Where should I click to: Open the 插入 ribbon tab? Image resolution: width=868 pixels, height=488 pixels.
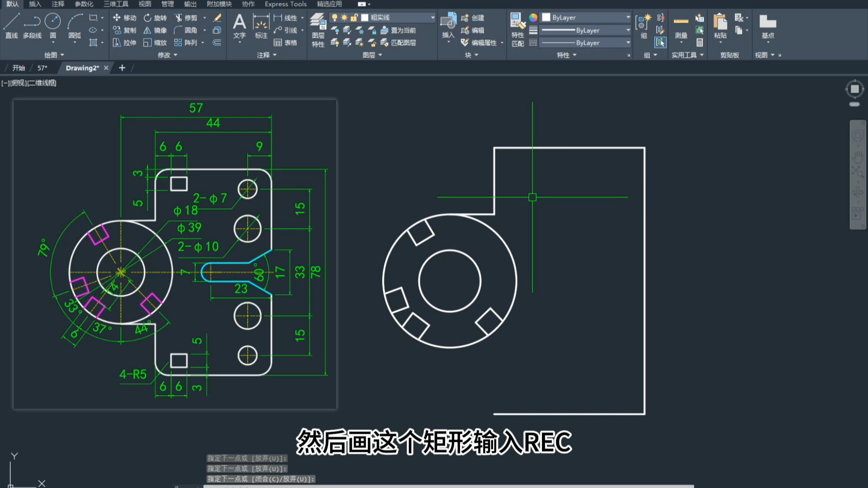(35, 4)
